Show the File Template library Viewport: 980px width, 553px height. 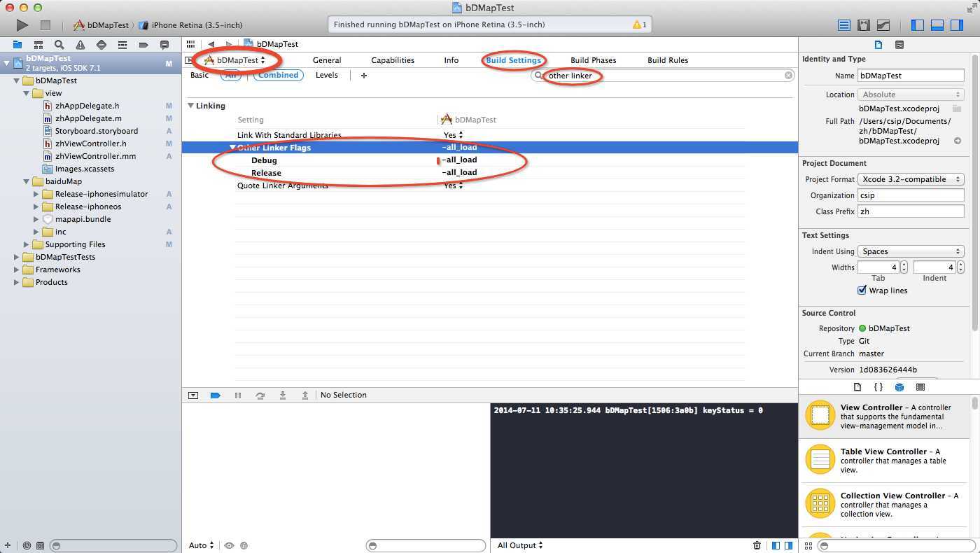click(x=857, y=387)
